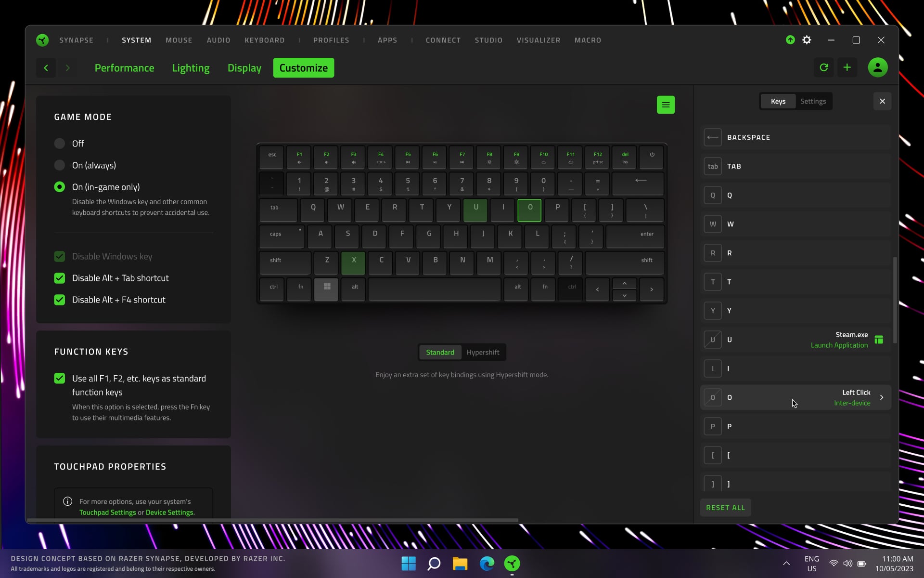Screen dimensions: 924x578
Task: Close the key bindings side panel
Action: coord(882,101)
